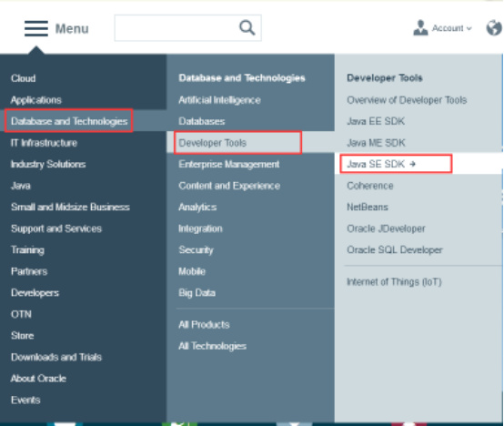504x426 pixels.
Task: Open Content and Experience submenu item
Action: coord(229,186)
